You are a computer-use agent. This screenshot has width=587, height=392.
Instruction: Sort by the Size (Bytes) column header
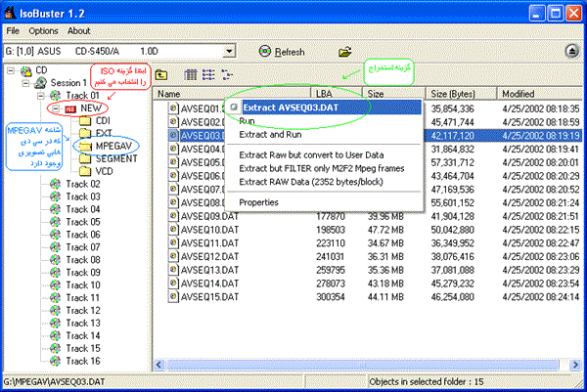point(461,94)
